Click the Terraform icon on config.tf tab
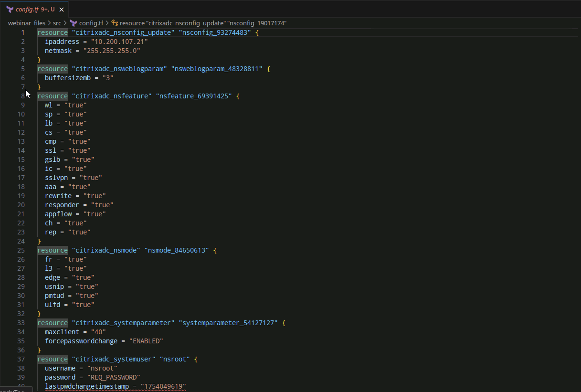This screenshot has height=392, width=581. pos(10,10)
